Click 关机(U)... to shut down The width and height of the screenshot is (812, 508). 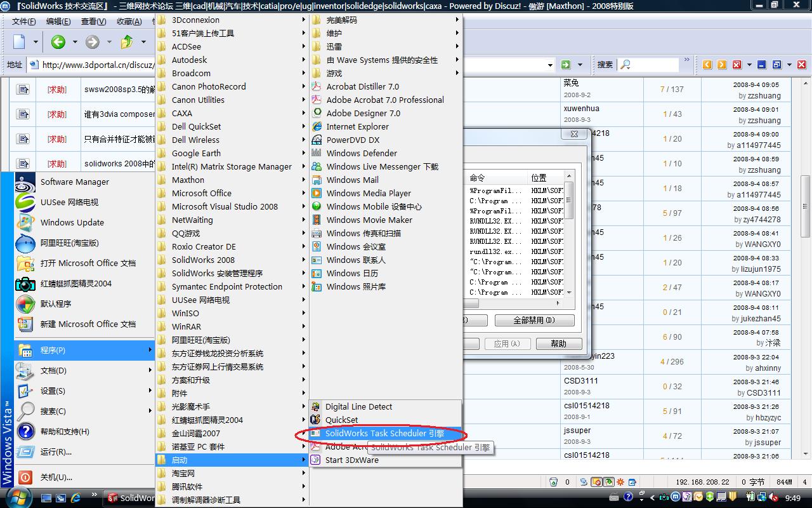[x=84, y=477]
